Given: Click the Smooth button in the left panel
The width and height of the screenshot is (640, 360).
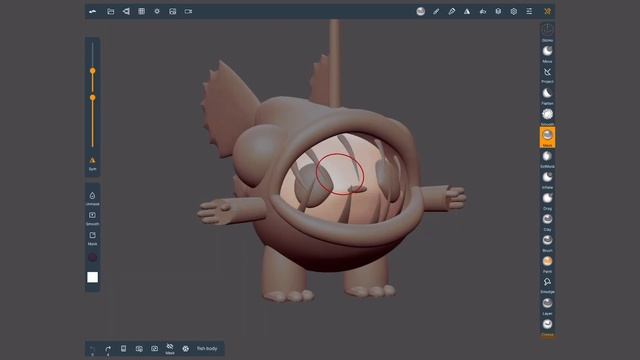Looking at the screenshot, I should [93, 218].
